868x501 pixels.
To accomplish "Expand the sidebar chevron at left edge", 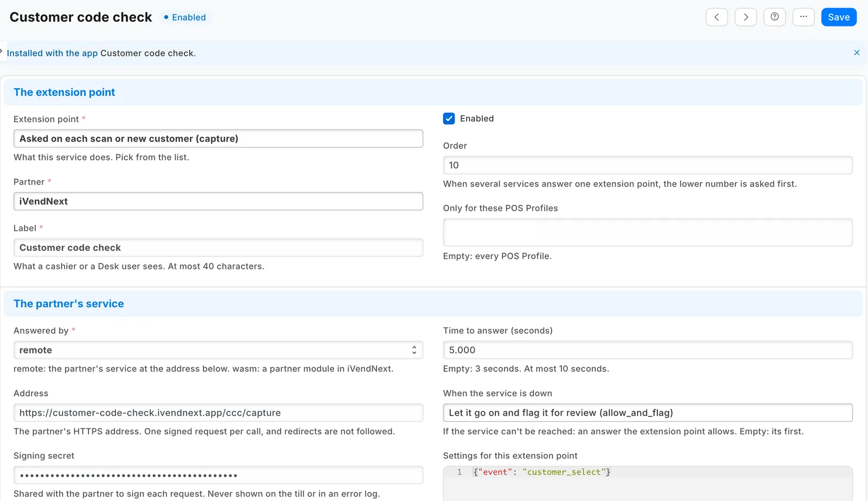I will [2, 51].
